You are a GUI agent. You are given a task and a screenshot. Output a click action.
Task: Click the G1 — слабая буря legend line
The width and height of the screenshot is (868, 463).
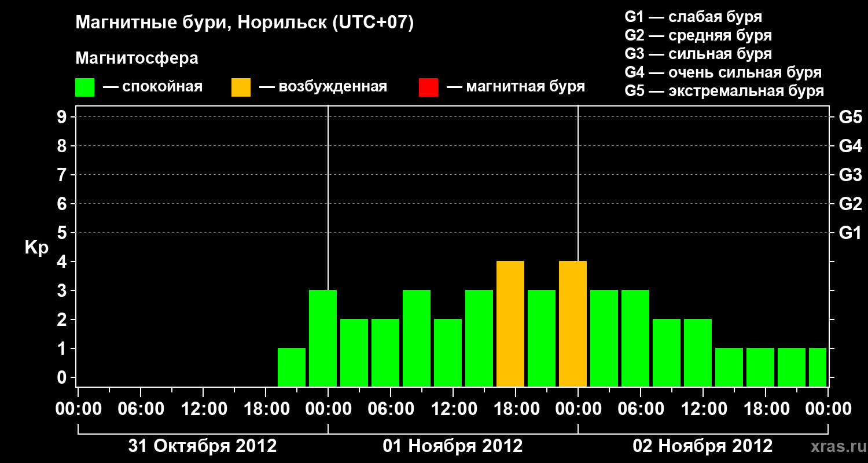tap(693, 17)
